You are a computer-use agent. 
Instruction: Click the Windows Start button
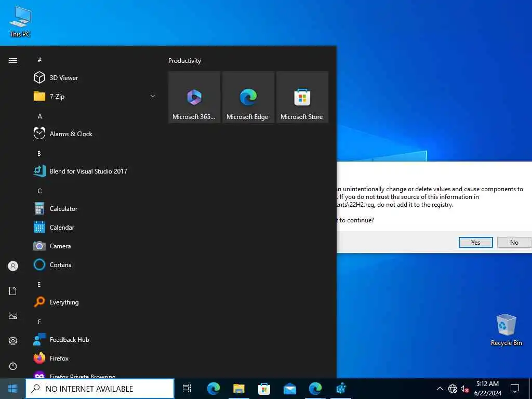click(x=12, y=389)
